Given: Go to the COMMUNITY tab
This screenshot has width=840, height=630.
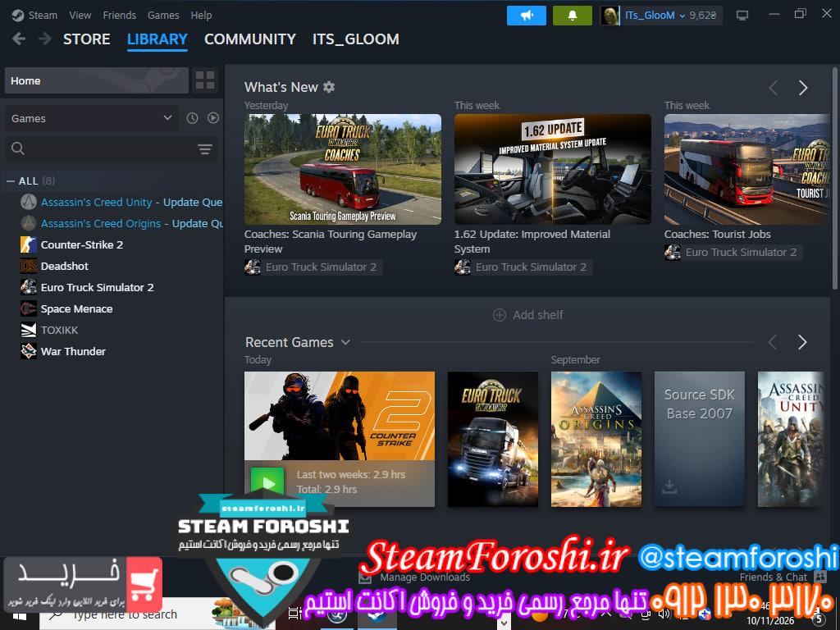Looking at the screenshot, I should click(x=250, y=39).
